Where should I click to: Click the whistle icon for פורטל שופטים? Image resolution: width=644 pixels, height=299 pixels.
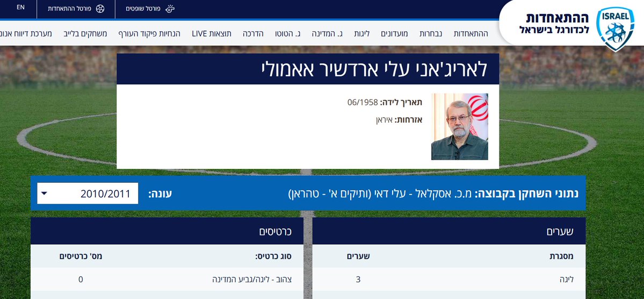170,9
